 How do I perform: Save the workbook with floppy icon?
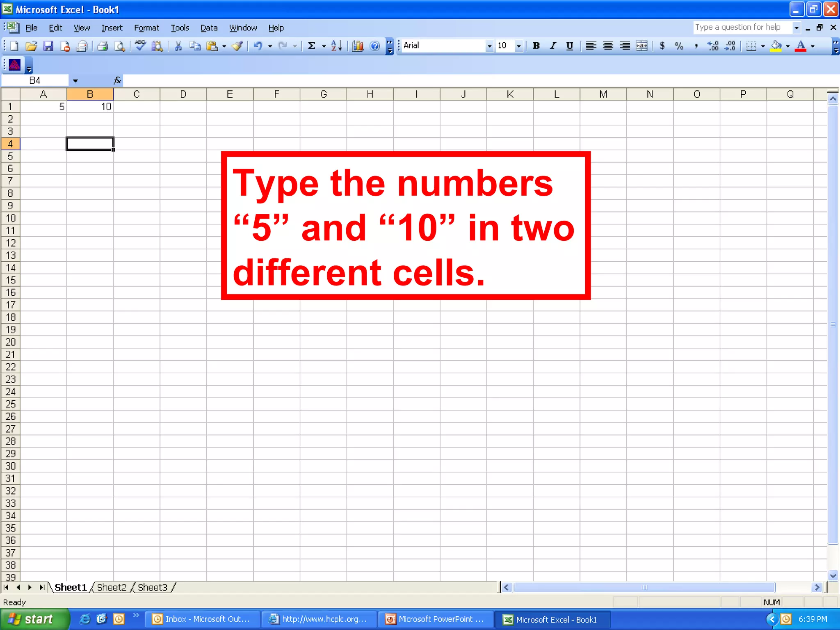click(x=48, y=46)
